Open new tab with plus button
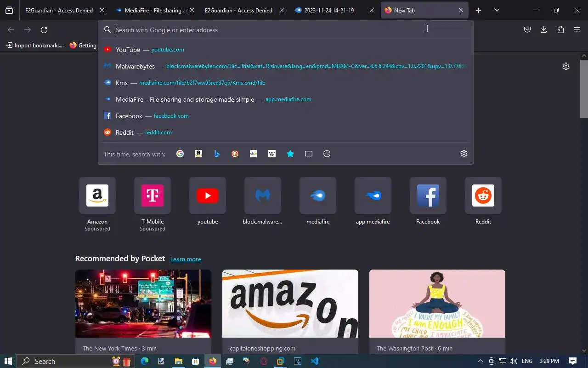The height and width of the screenshot is (368, 588). (479, 10)
